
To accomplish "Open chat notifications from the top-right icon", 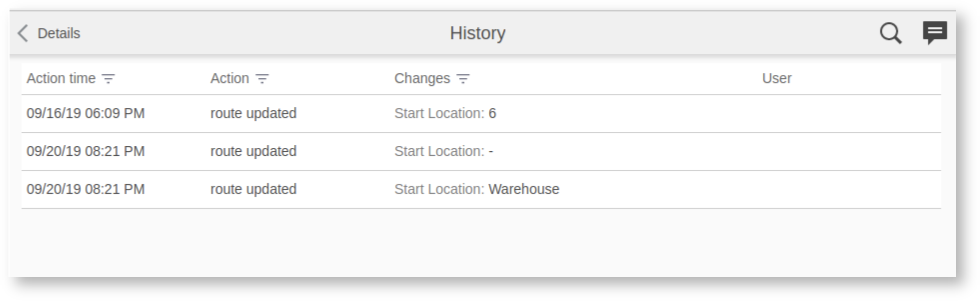I will click(936, 32).
